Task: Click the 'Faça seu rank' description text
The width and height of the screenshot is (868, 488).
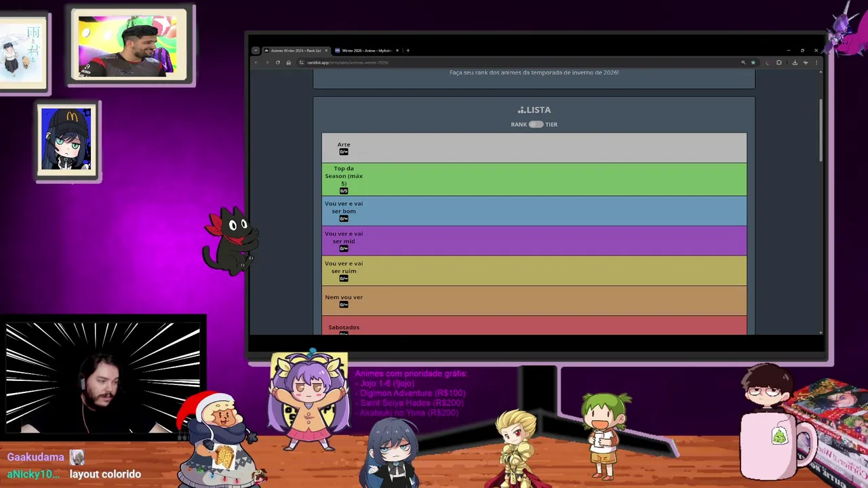Action: click(x=534, y=73)
